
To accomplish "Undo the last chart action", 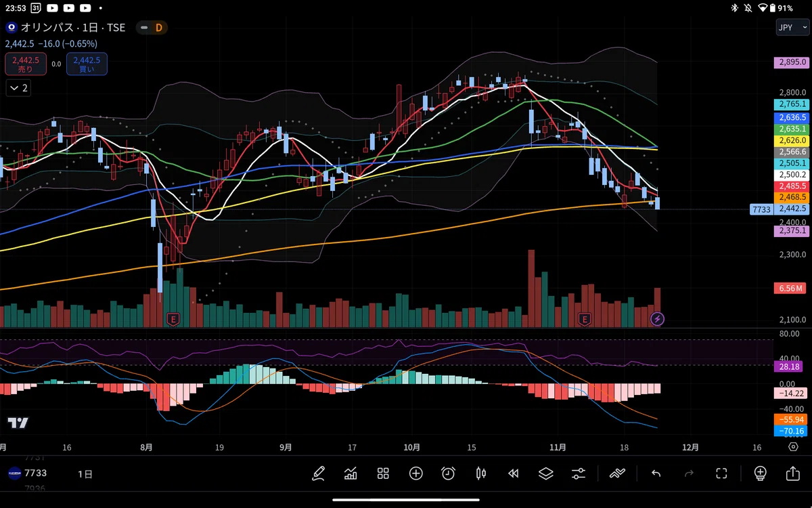I will pos(656,473).
